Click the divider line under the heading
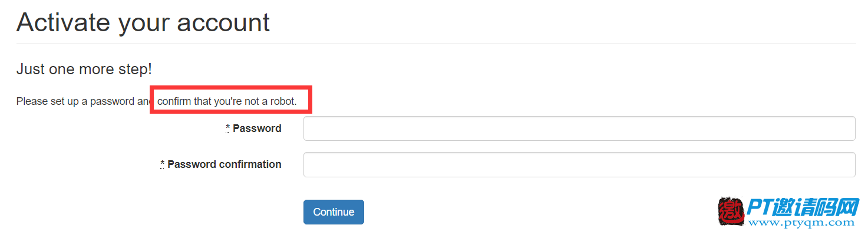868x238 pixels. click(436, 43)
